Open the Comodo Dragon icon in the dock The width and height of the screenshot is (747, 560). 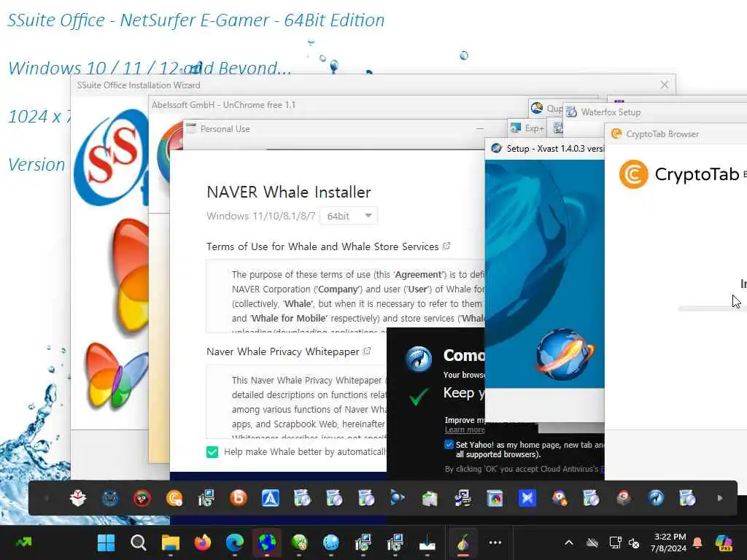tap(656, 498)
